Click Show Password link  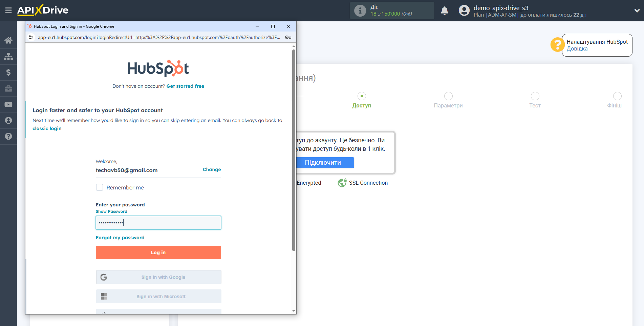(111, 211)
